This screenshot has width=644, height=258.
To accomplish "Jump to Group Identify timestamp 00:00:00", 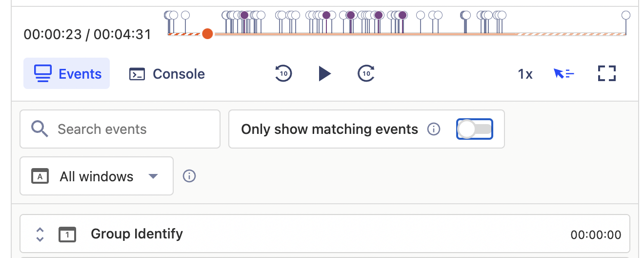I will (x=596, y=235).
